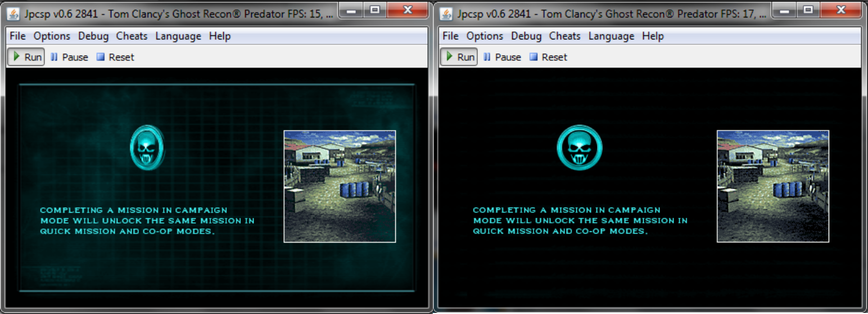
Task: Open Options menu in left Jpcsp window
Action: [x=52, y=36]
